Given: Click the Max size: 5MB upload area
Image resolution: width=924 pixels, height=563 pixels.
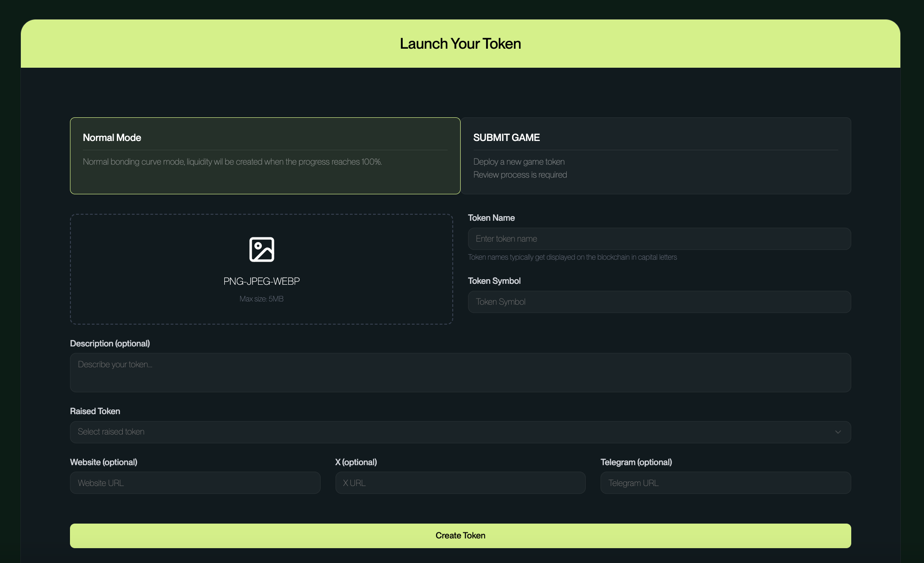Looking at the screenshot, I should tap(261, 299).
